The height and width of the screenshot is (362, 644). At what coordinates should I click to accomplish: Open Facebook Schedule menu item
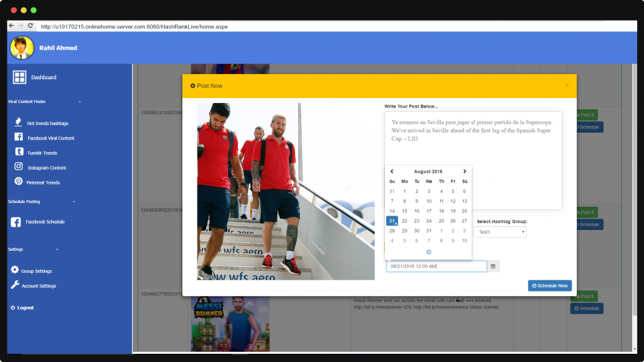(x=45, y=222)
